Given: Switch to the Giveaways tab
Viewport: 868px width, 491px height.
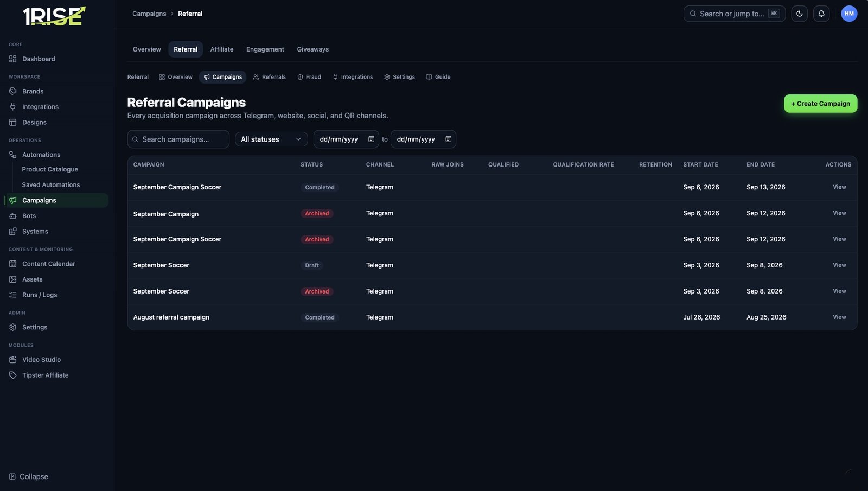Looking at the screenshot, I should [312, 49].
